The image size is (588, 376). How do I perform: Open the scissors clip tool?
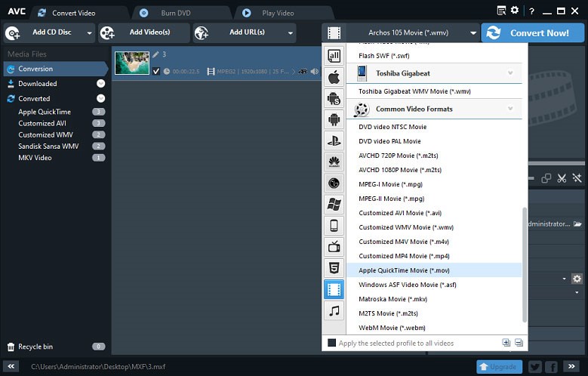pos(562,178)
